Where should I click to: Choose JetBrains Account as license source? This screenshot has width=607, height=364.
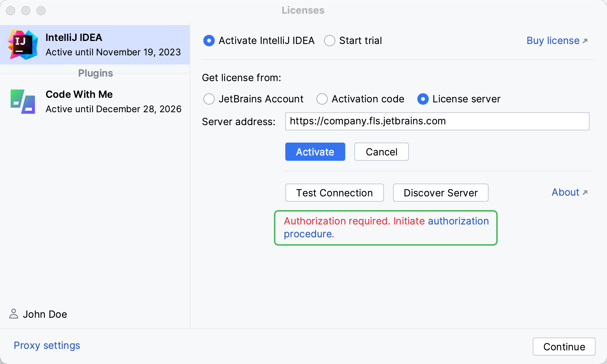pos(209,99)
